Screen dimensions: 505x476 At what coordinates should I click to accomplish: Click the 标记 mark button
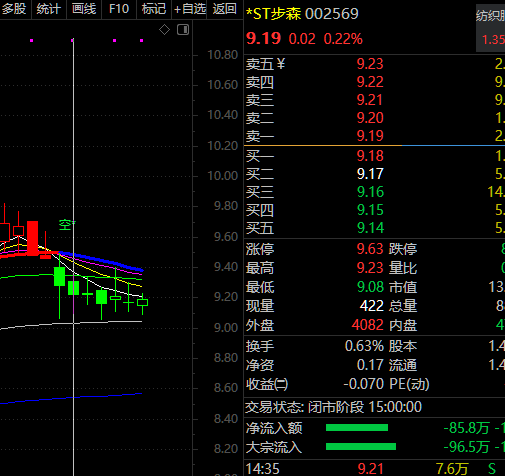[154, 9]
